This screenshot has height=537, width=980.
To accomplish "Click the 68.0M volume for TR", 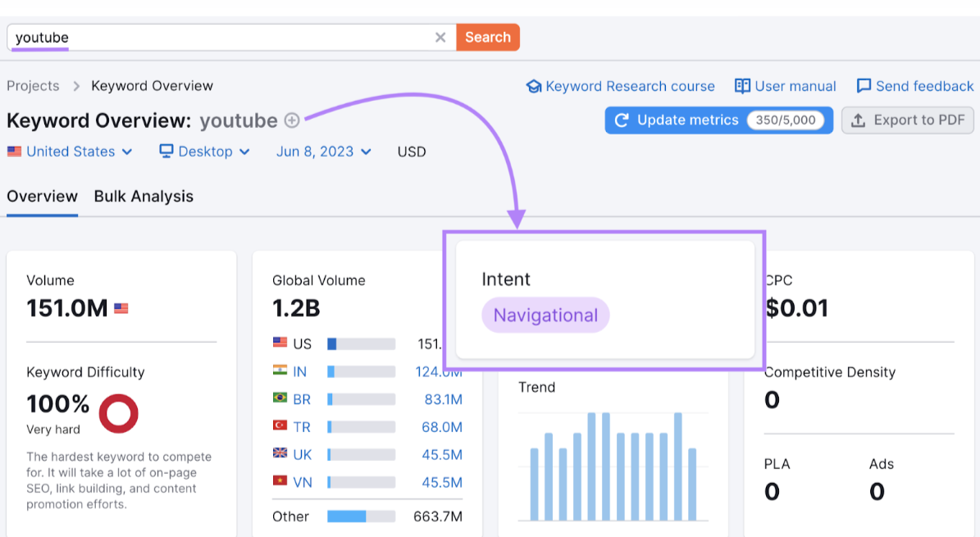I will [x=442, y=427].
